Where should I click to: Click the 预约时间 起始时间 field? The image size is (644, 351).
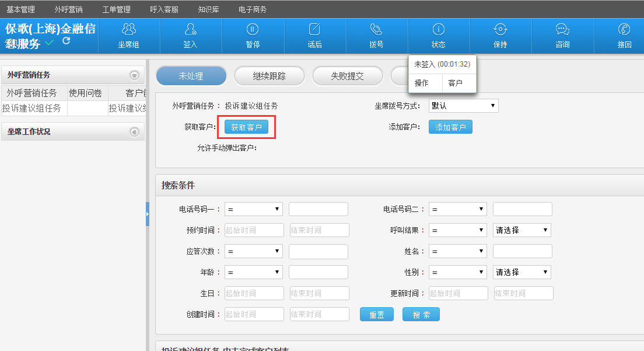coord(254,230)
